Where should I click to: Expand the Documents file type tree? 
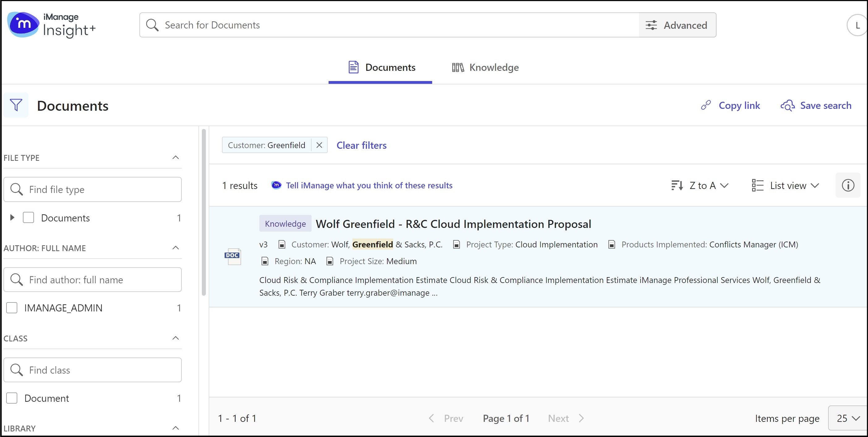[12, 218]
